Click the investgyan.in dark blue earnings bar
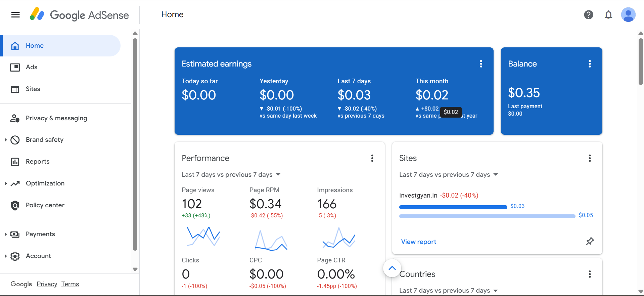 [x=453, y=207]
